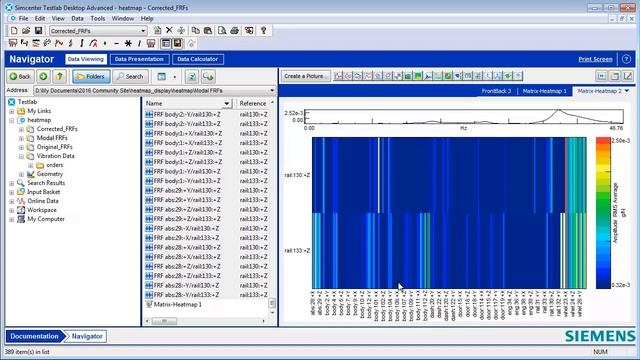Switch to the Matrix-Heatmap 1 tab
Image resolution: width=640 pixels, height=360 pixels.
pos(544,91)
